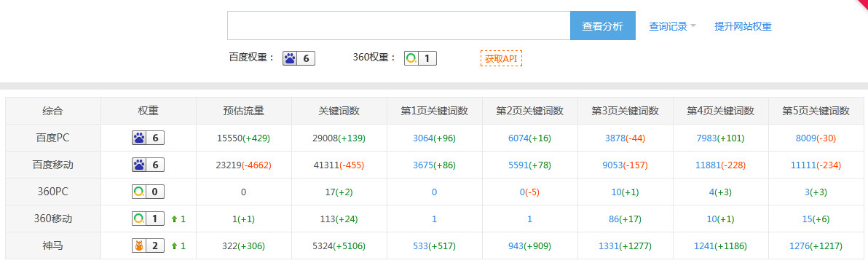Select the 神马 row label
Screen dimensions: 868x263
point(52,246)
